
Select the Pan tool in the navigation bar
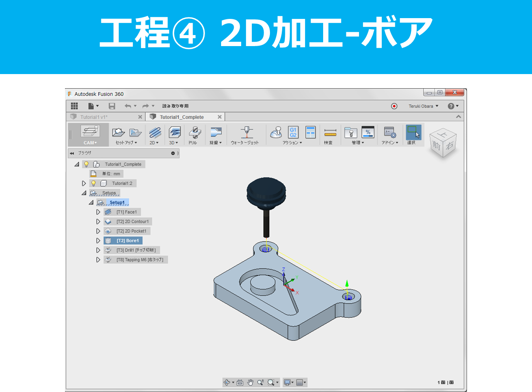coord(251,382)
